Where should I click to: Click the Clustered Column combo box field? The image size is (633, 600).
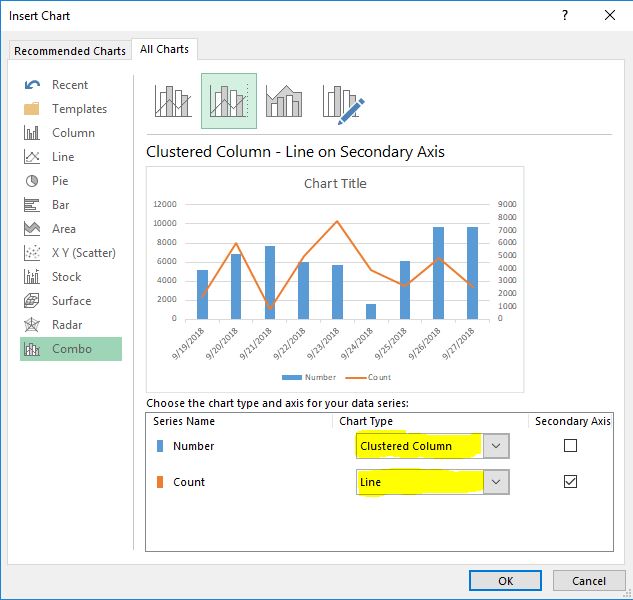pos(418,446)
